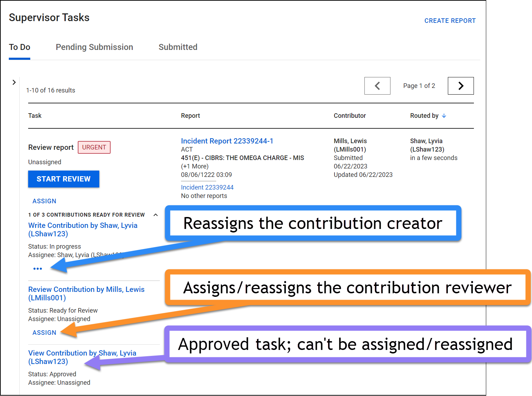Click ASSIGN for Mills' unassigned contribution review
Image resolution: width=532 pixels, height=396 pixels.
pyautogui.click(x=44, y=332)
